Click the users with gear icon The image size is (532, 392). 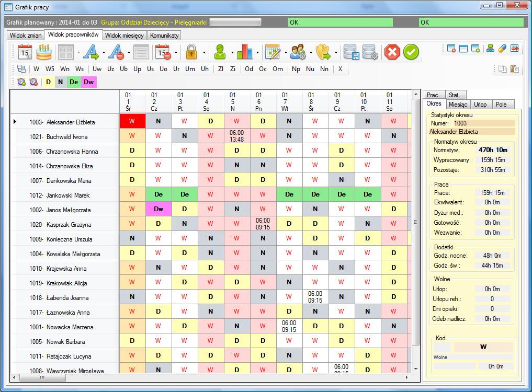tap(298, 52)
